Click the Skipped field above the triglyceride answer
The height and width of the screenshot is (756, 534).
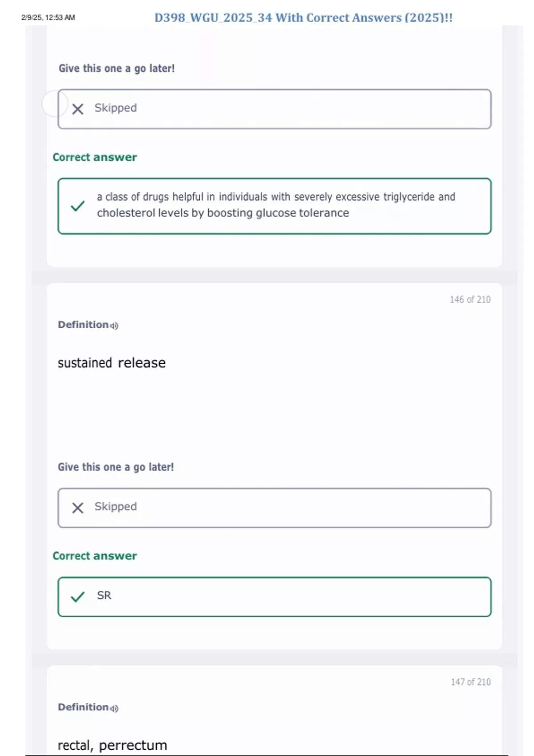coord(274,109)
